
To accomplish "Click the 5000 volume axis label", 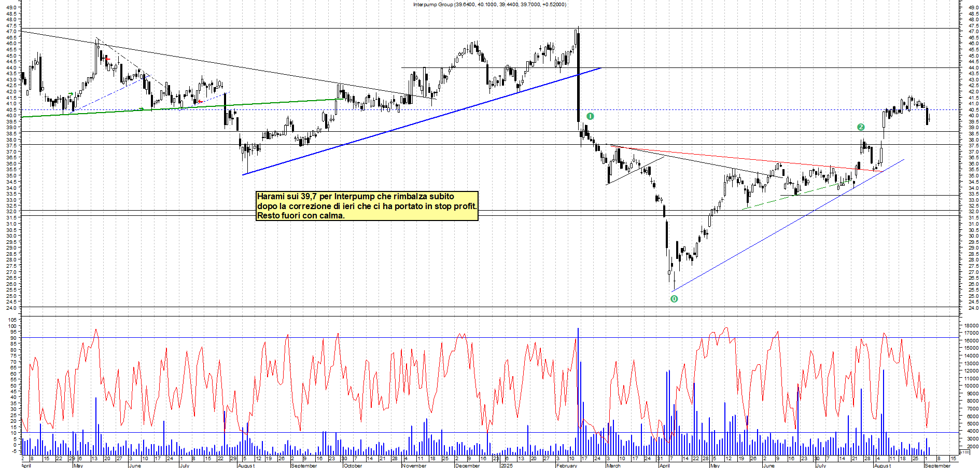I will (972, 424).
